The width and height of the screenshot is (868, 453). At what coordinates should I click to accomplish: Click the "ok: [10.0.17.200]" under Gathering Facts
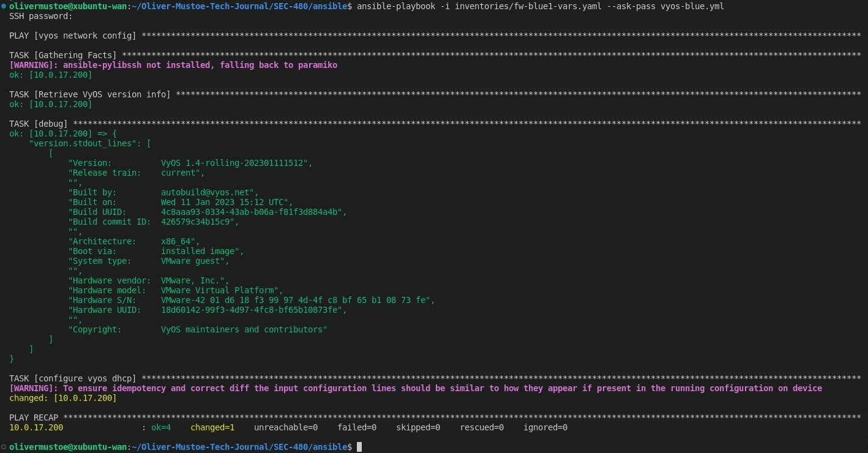51,75
